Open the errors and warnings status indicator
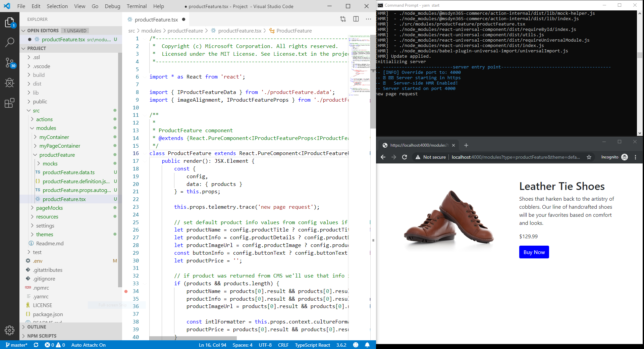Image resolution: width=644 pixels, height=349 pixels. tap(55, 345)
